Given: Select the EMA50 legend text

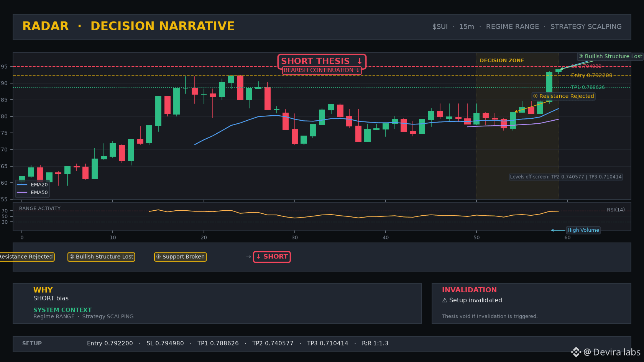Looking at the screenshot, I should tap(39, 192).
